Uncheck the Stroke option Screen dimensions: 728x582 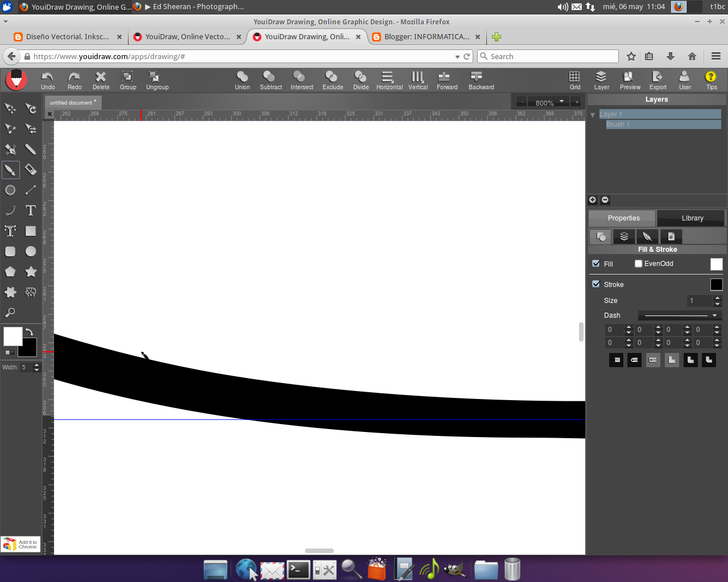tap(596, 284)
